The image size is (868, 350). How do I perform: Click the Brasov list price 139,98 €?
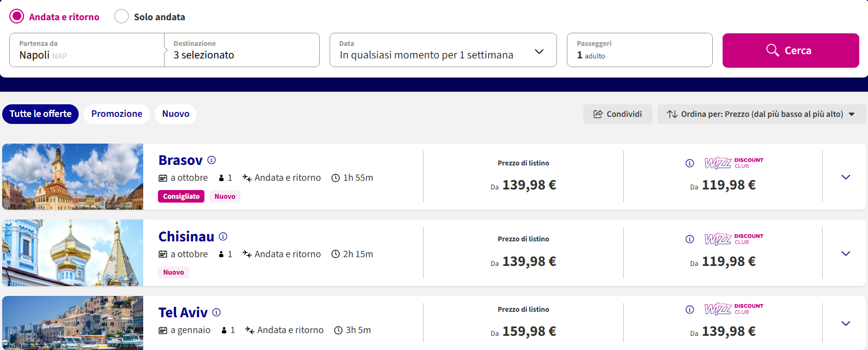pos(529,185)
